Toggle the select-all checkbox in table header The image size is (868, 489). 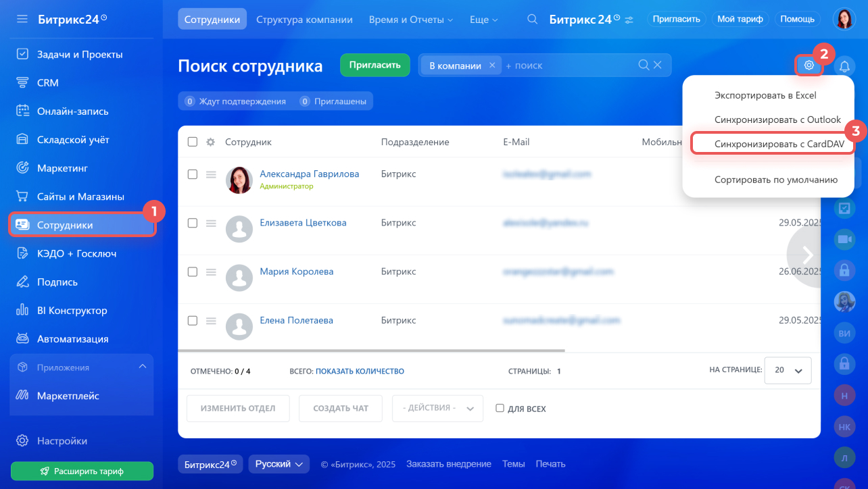(x=193, y=142)
